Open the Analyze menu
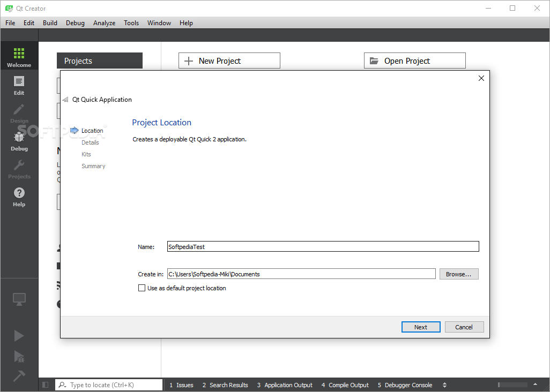550x392 pixels. coord(104,23)
